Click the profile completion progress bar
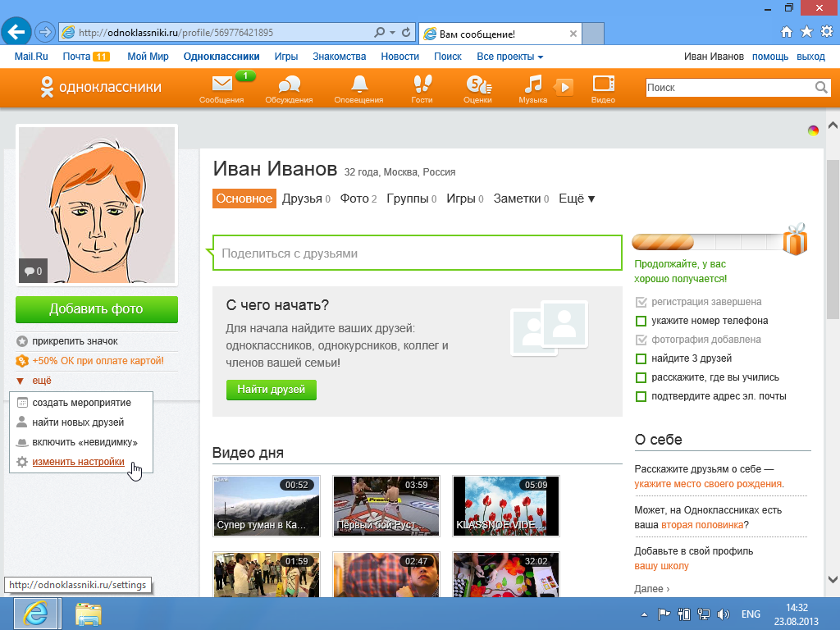Viewport: 840px width, 630px height. click(705, 242)
